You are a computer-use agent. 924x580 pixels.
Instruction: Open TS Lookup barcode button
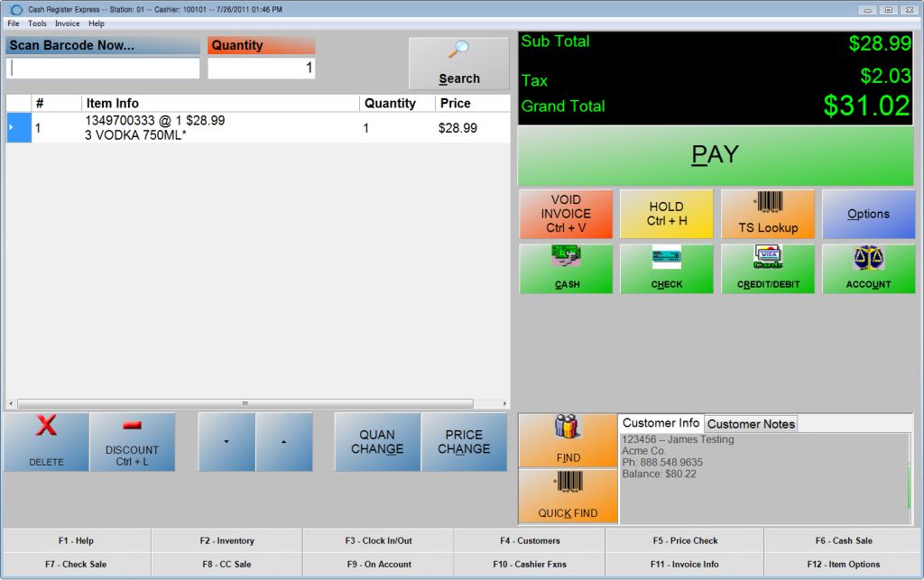(x=768, y=214)
